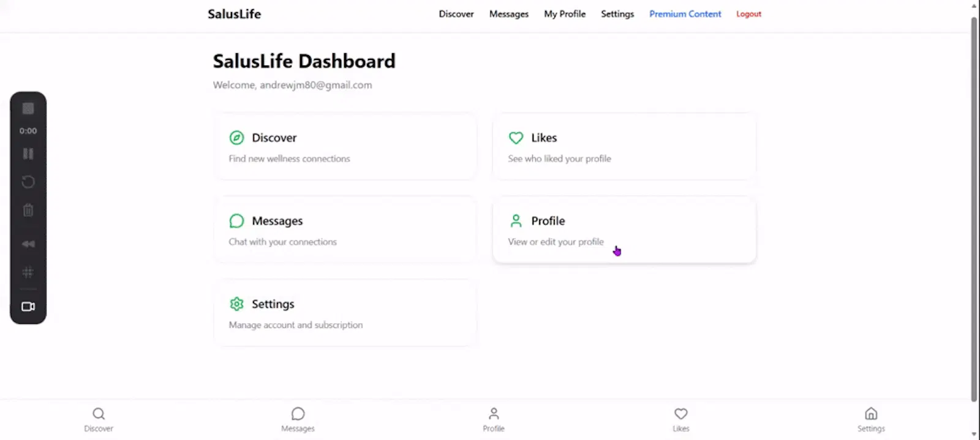Image resolution: width=980 pixels, height=440 pixels.
Task: Open Messages in the top navigation
Action: pos(508,14)
